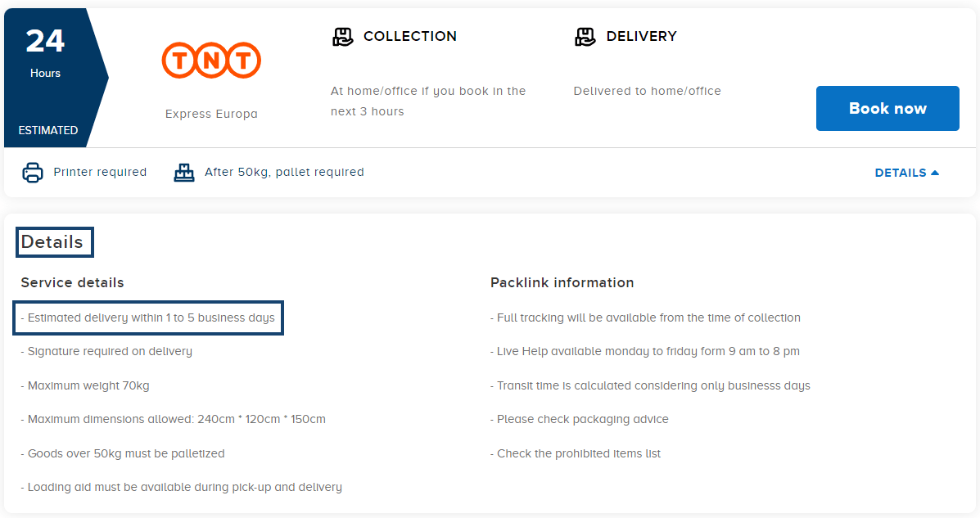Click the parcel icon next to DELIVERY heading
This screenshot has width=980, height=518.
pos(585,36)
